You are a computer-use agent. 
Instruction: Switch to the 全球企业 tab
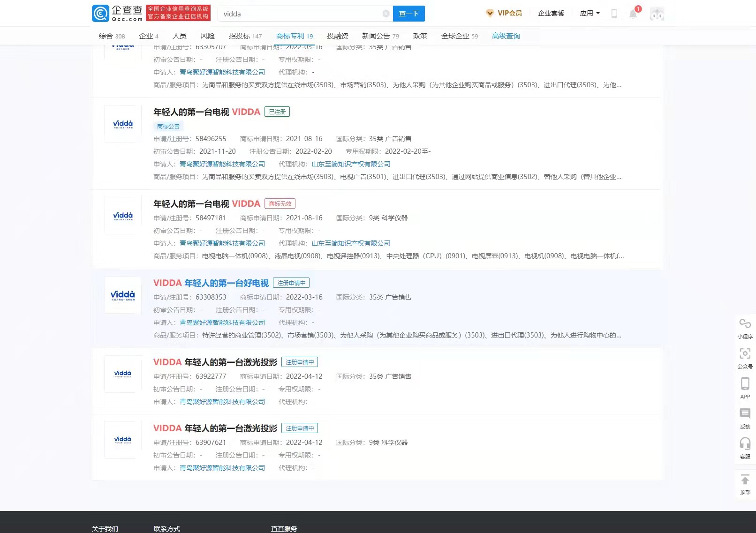[x=456, y=36]
